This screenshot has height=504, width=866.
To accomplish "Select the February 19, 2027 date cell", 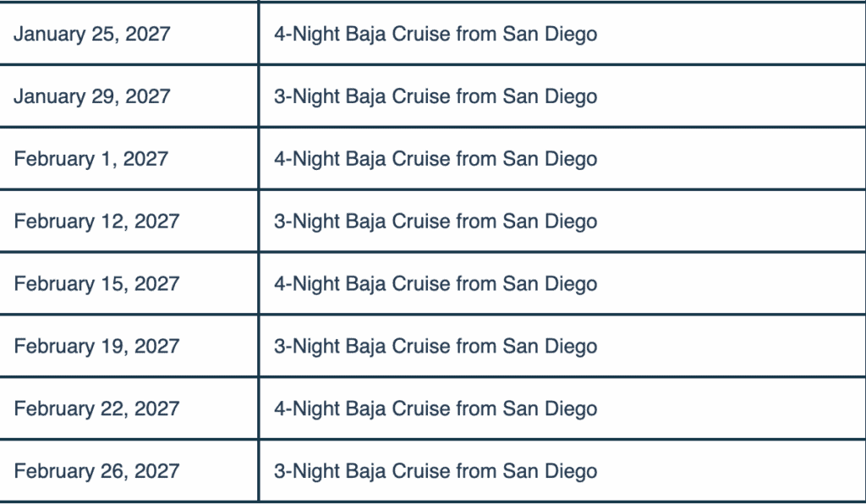I will tap(96, 347).
